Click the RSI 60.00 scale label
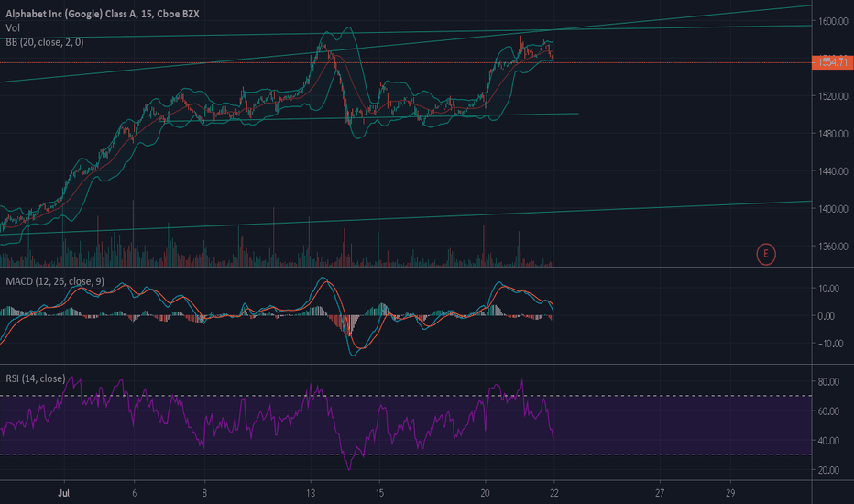The image size is (854, 504). (828, 411)
